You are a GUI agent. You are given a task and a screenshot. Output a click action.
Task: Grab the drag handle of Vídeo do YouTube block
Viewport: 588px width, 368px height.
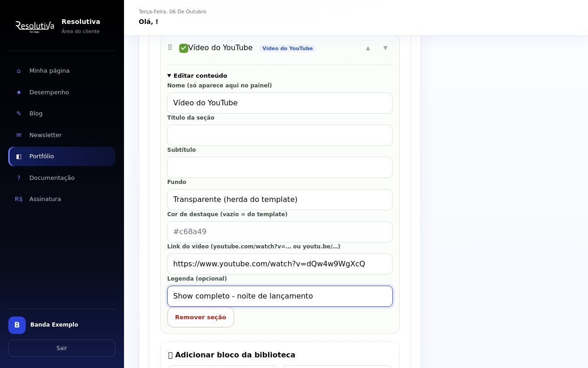coord(170,47)
